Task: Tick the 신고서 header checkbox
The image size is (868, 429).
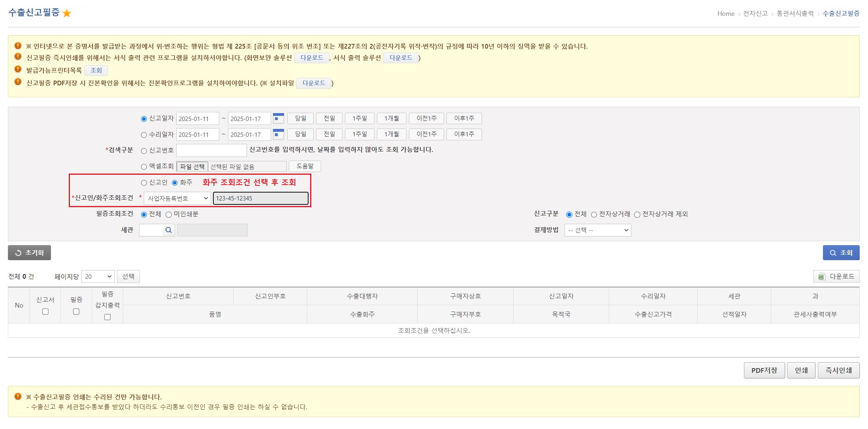Action: coord(45,312)
